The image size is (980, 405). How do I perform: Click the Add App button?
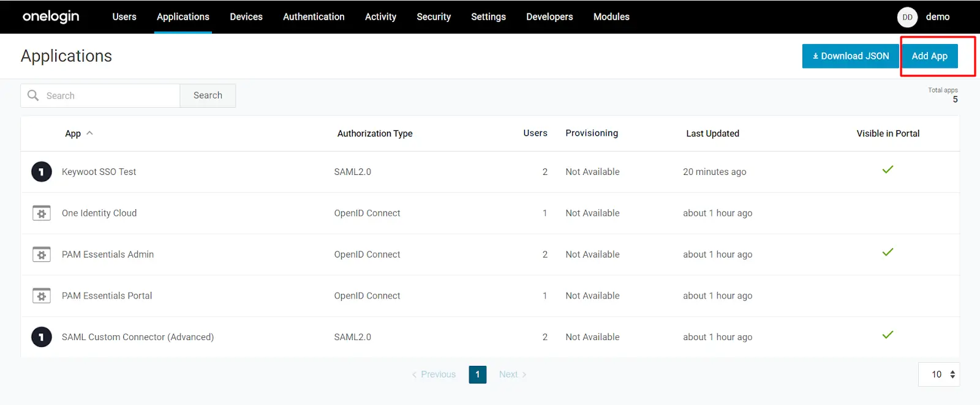pyautogui.click(x=929, y=56)
